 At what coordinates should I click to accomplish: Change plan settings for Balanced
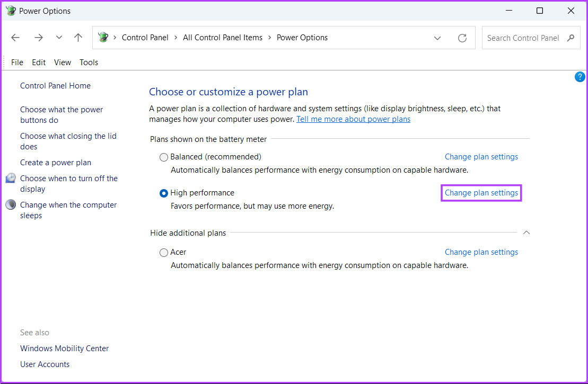click(x=481, y=157)
